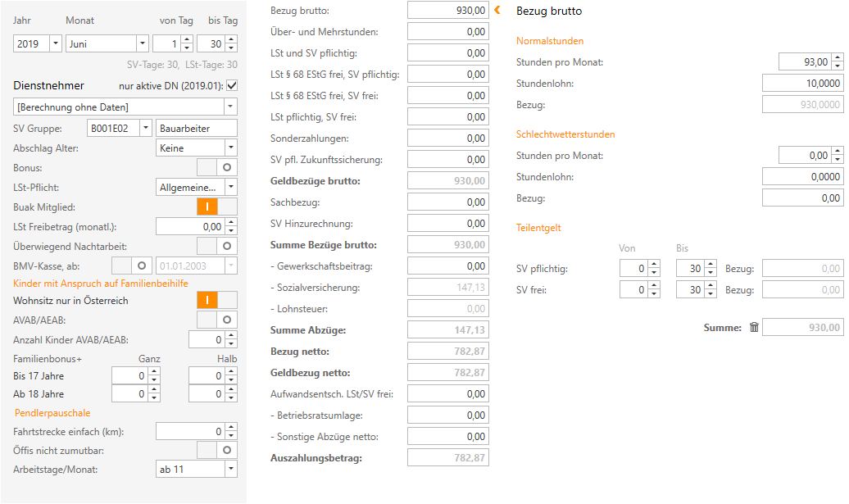Click the SV pflichtig Von stepper
The height and width of the screenshot is (504, 849).
point(654,268)
